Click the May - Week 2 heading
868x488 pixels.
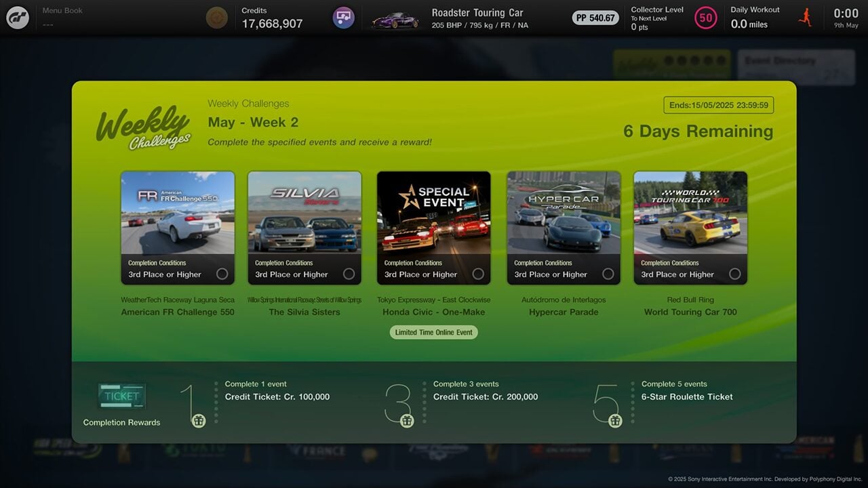253,122
